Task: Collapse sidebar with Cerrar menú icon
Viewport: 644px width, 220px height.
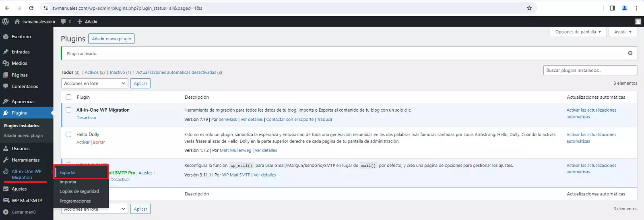Action: [6, 212]
